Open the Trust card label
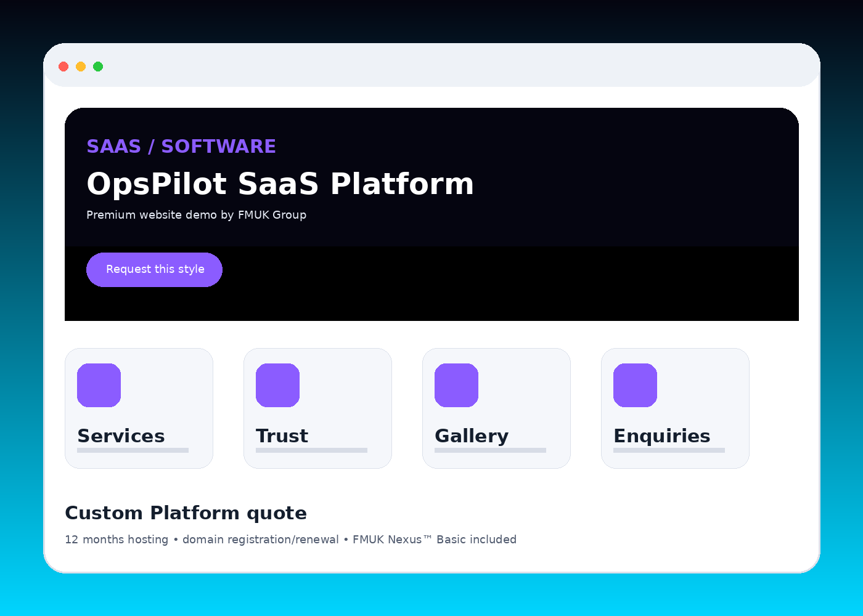This screenshot has height=616, width=863. point(282,436)
